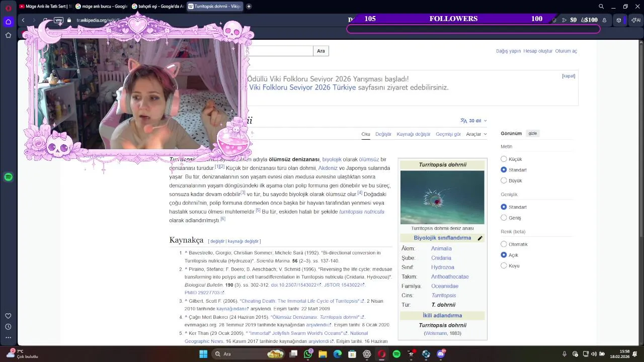Screen dimensions: 644x362
Task: Open Spotify player in Opera sidebar
Action: click(8, 177)
